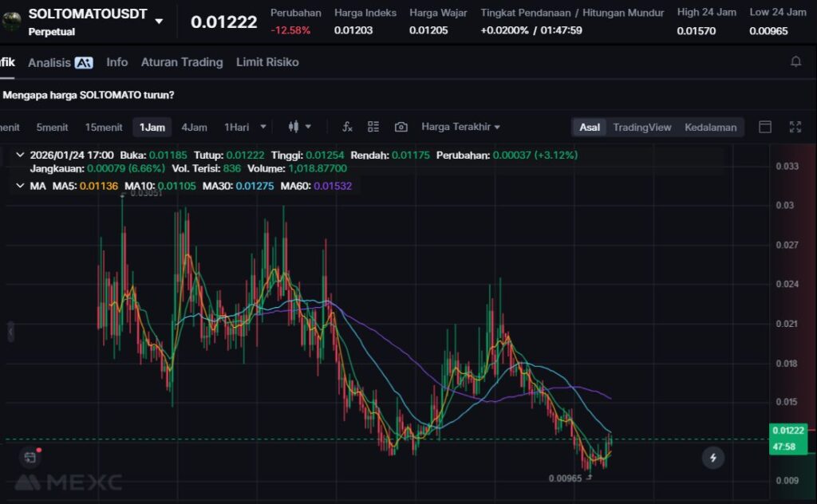Expand the Harga Terakhir price dropdown
The image size is (817, 504).
[460, 127]
